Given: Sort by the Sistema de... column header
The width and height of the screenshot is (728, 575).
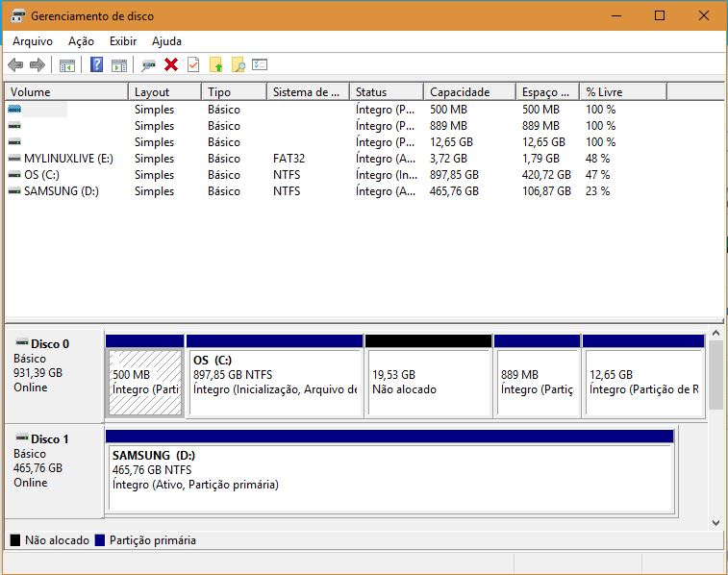Looking at the screenshot, I should coord(309,92).
